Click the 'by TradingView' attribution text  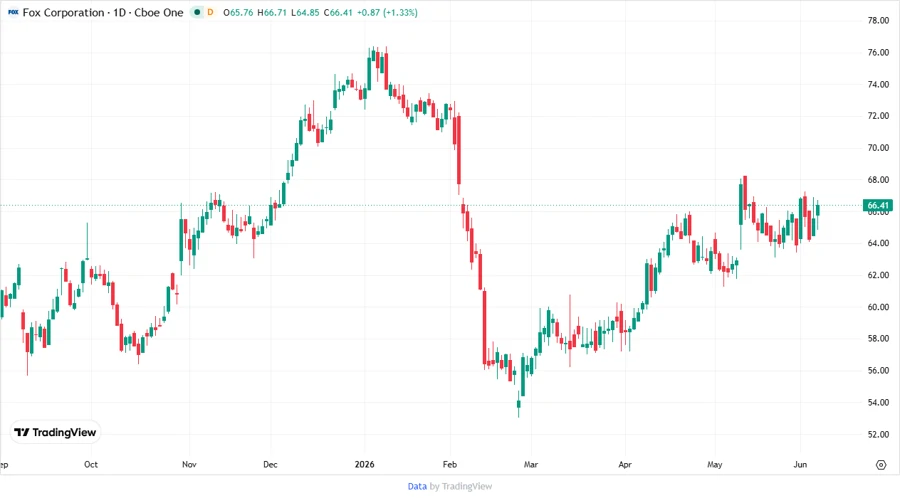[x=461, y=487]
